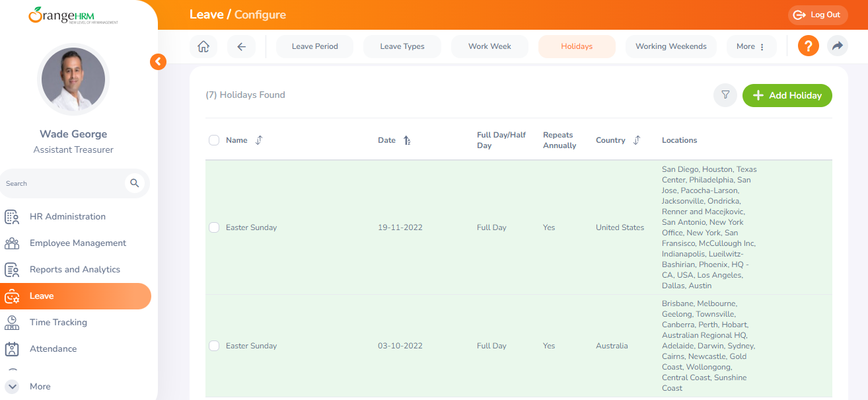Open Attendance from the sidebar icon
This screenshot has height=400, width=868.
tap(11, 348)
